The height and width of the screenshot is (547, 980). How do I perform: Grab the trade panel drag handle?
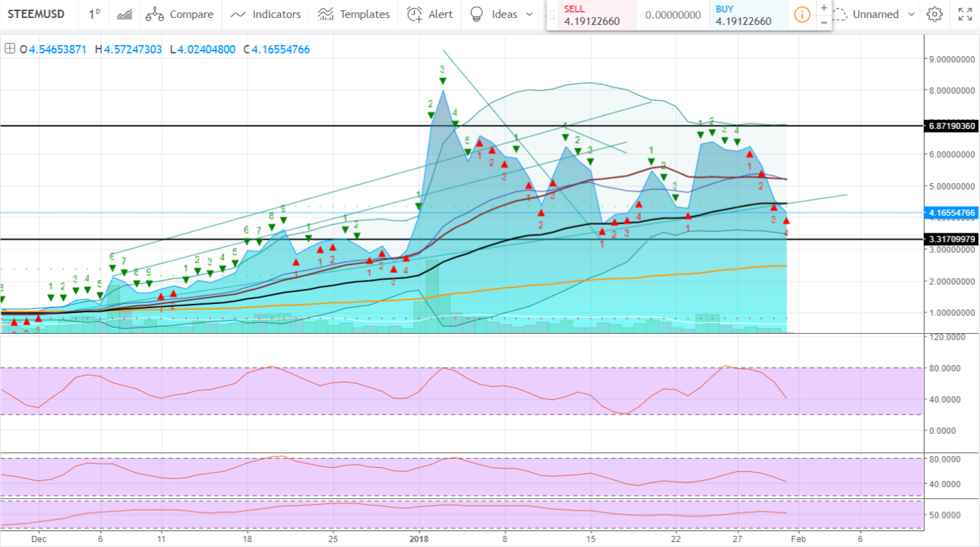click(x=552, y=15)
